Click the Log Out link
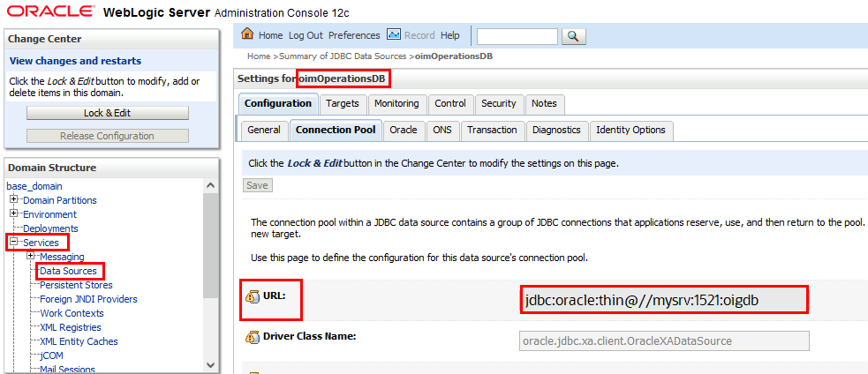This screenshot has width=868, height=374. (306, 35)
